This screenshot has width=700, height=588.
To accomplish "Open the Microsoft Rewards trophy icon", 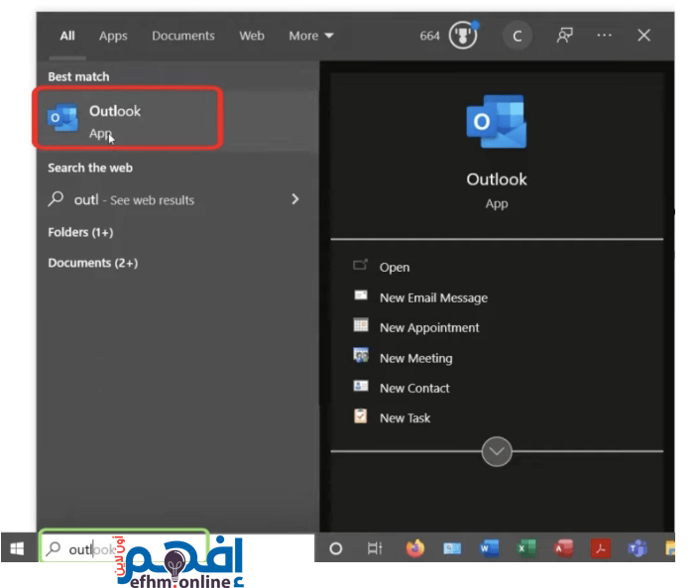I will [x=463, y=36].
